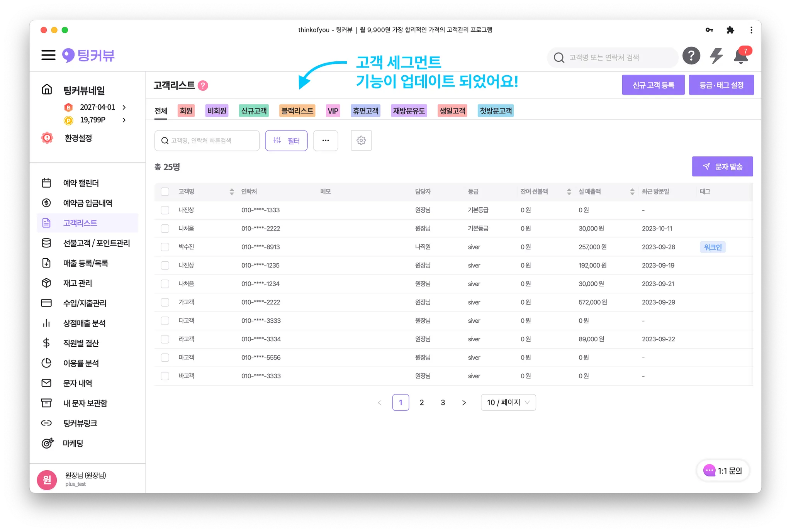Open the 10 / 페이지 page size dropdown
This screenshot has height=532, width=791.
coord(508,402)
